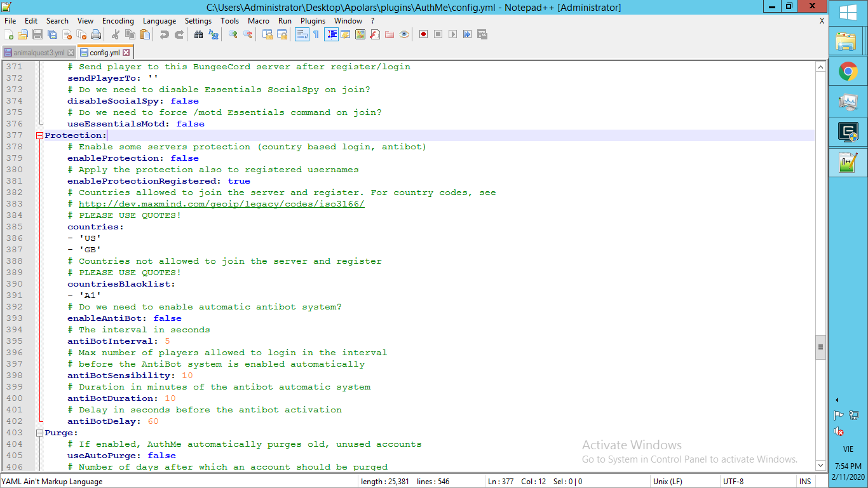Open the Plugins menu
The image size is (868, 488).
(313, 21)
